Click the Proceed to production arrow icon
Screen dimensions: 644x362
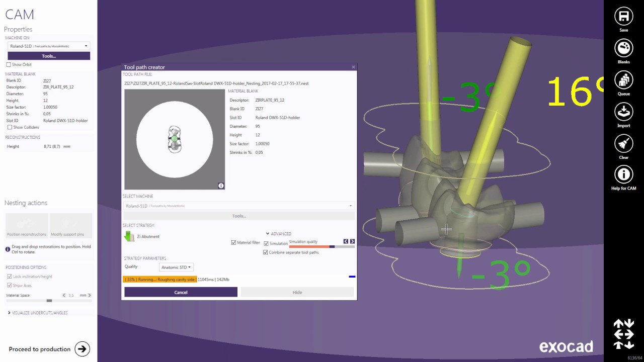point(82,348)
